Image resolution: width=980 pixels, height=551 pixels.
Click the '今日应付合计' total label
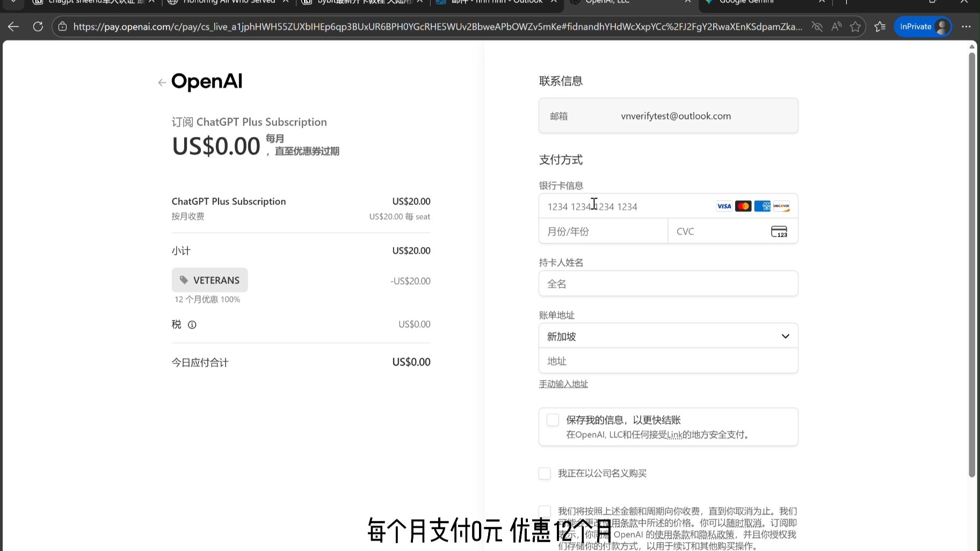200,363
